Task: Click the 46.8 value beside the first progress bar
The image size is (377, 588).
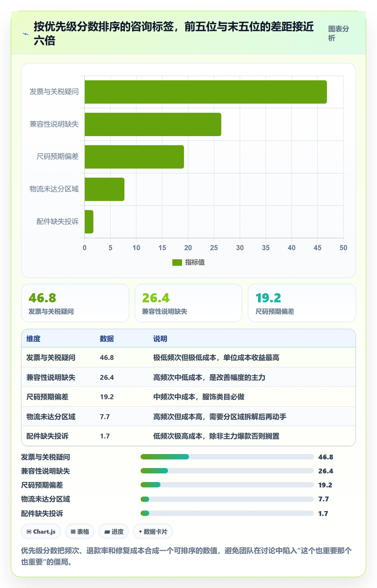Action: click(x=326, y=457)
